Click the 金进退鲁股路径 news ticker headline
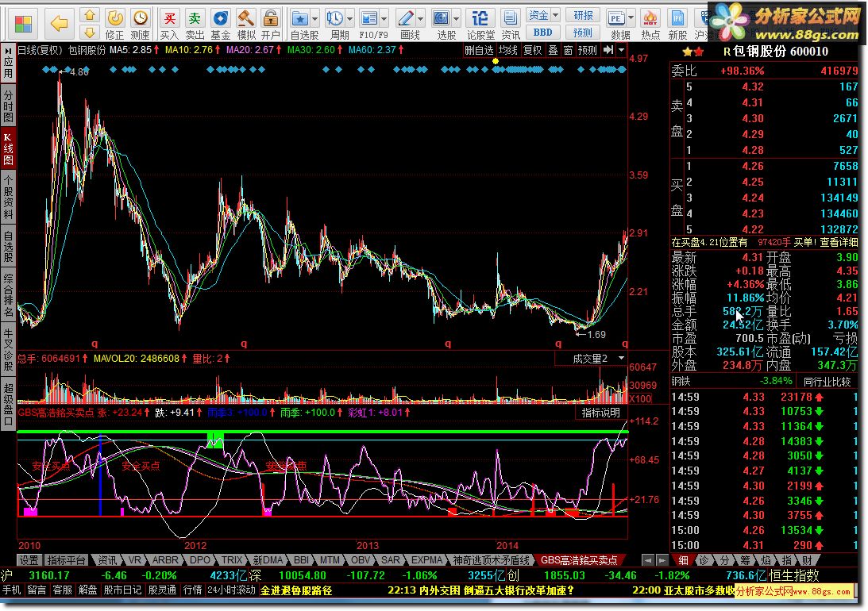This screenshot has width=868, height=611. [296, 590]
